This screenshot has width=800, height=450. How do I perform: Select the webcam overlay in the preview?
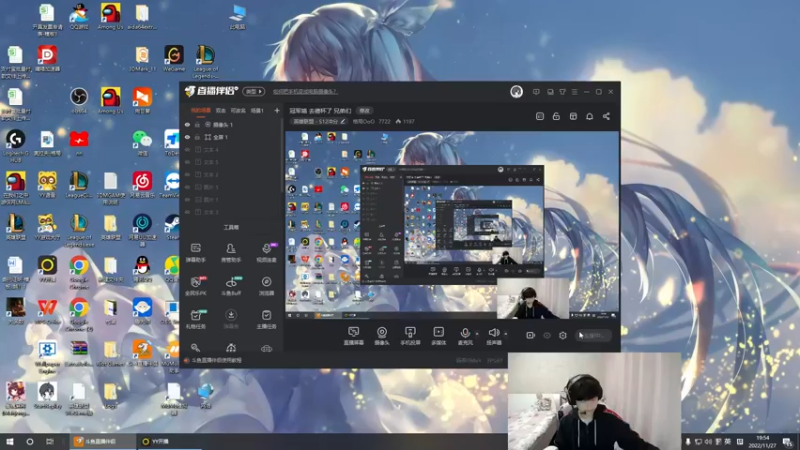pos(533,298)
